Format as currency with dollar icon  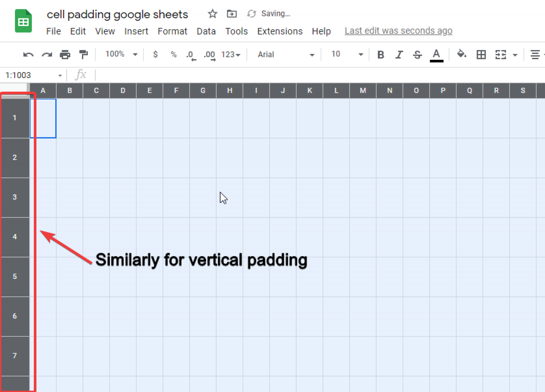pyautogui.click(x=155, y=55)
